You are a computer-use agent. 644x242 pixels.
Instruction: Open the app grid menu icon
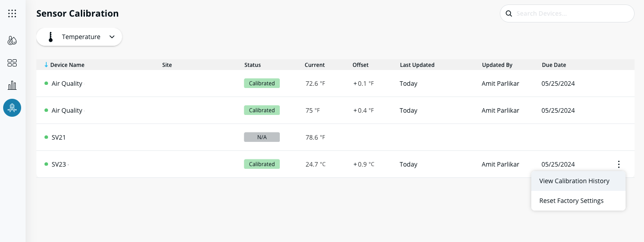pos(12,13)
